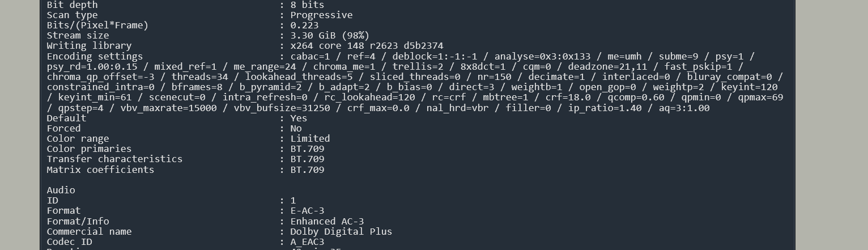The image size is (868, 250).
Task: Click the "Enhanced AC-3" Format/Info value
Action: (327, 222)
